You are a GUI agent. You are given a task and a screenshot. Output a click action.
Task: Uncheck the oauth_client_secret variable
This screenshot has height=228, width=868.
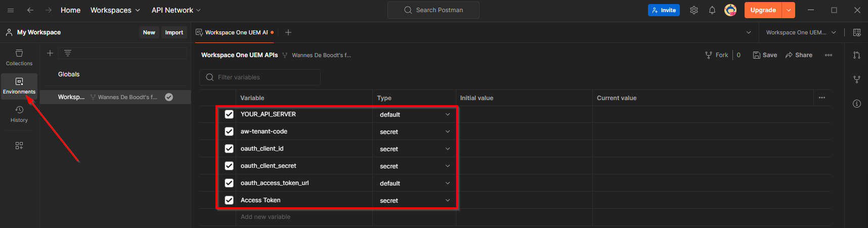[x=229, y=166]
